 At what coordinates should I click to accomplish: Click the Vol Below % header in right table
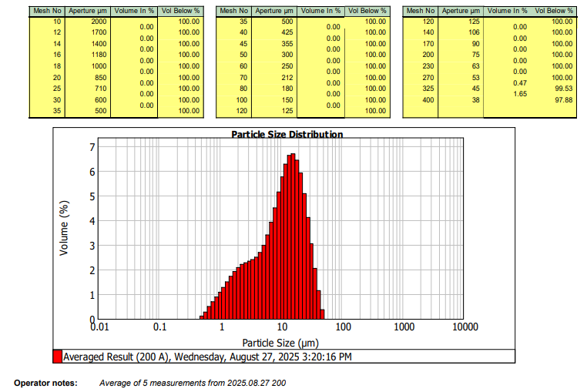pos(555,12)
